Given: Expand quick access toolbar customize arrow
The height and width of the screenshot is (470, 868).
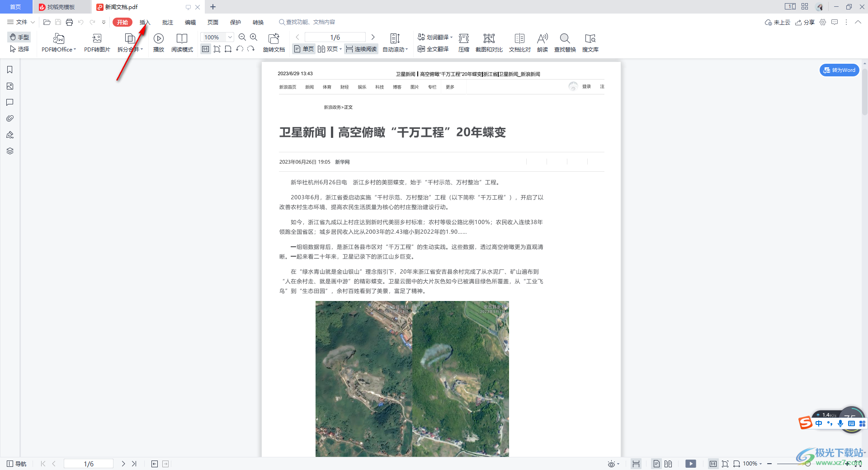Looking at the screenshot, I should tap(104, 22).
